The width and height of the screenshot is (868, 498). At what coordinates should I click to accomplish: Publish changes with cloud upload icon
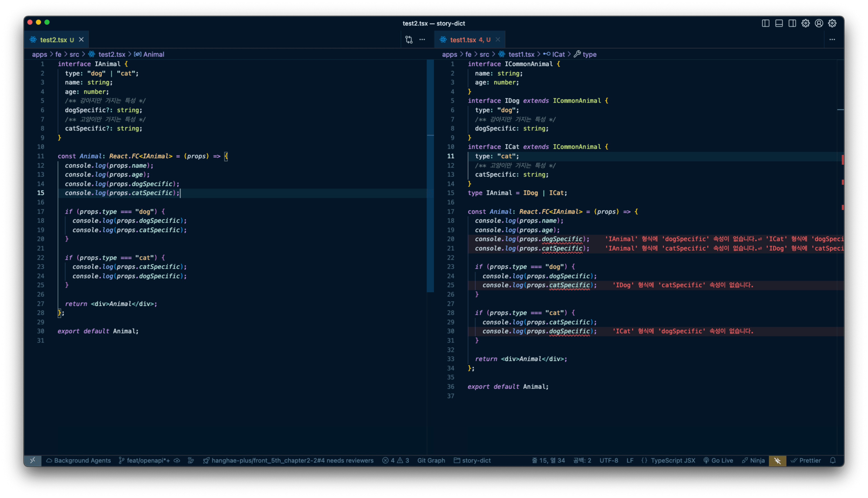click(x=177, y=461)
